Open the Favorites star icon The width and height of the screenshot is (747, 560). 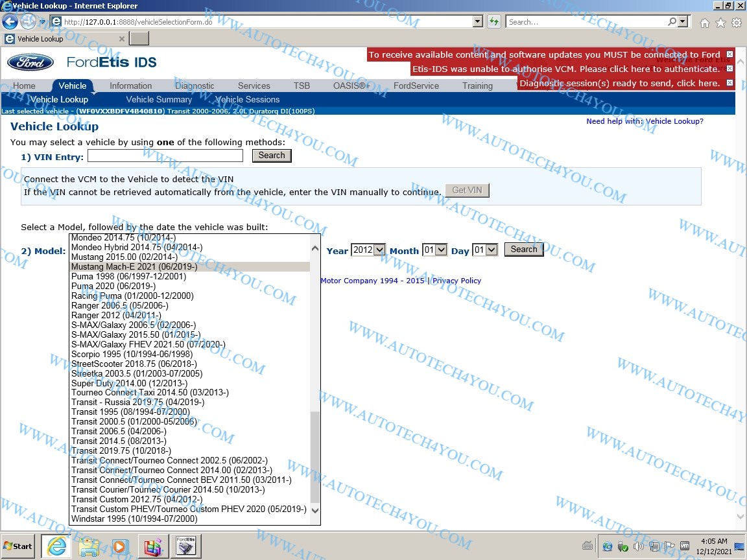720,23
